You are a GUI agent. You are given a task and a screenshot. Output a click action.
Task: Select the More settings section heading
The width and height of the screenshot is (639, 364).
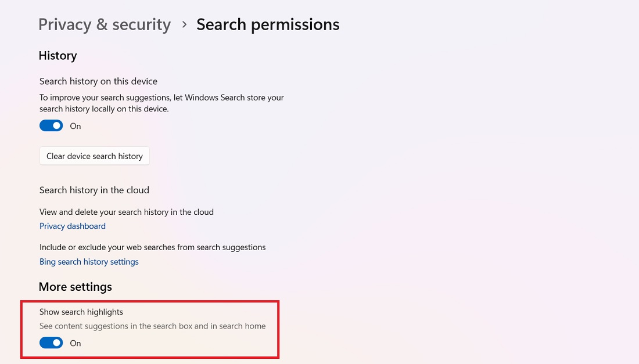click(75, 286)
